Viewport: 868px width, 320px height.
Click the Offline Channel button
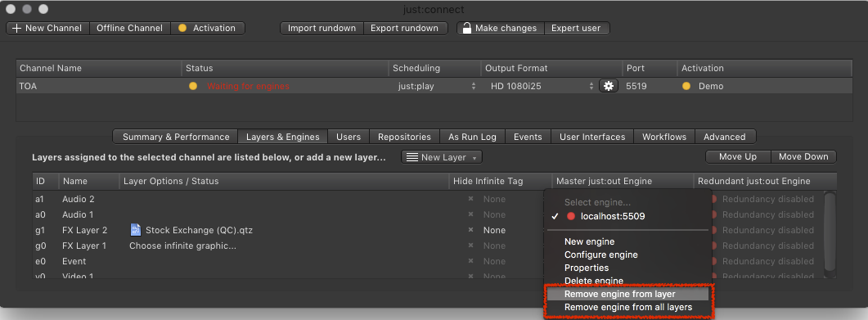129,28
